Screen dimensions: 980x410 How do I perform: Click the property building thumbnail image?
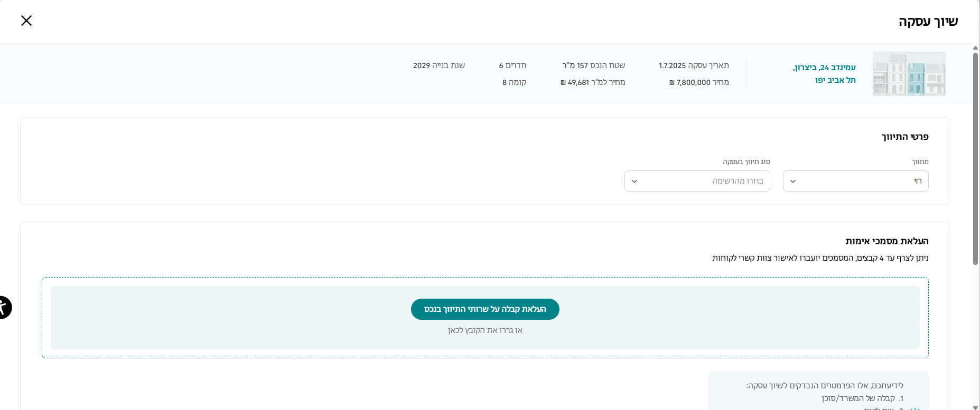[909, 74]
